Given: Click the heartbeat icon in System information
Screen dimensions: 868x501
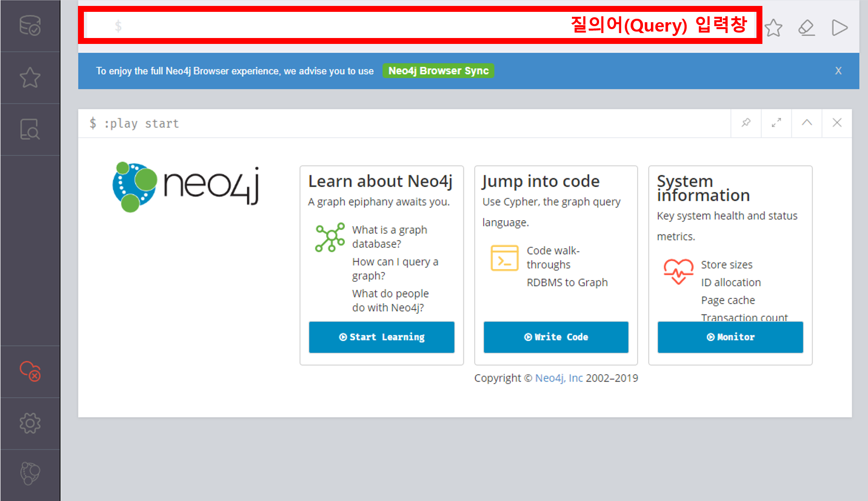Looking at the screenshot, I should click(679, 271).
